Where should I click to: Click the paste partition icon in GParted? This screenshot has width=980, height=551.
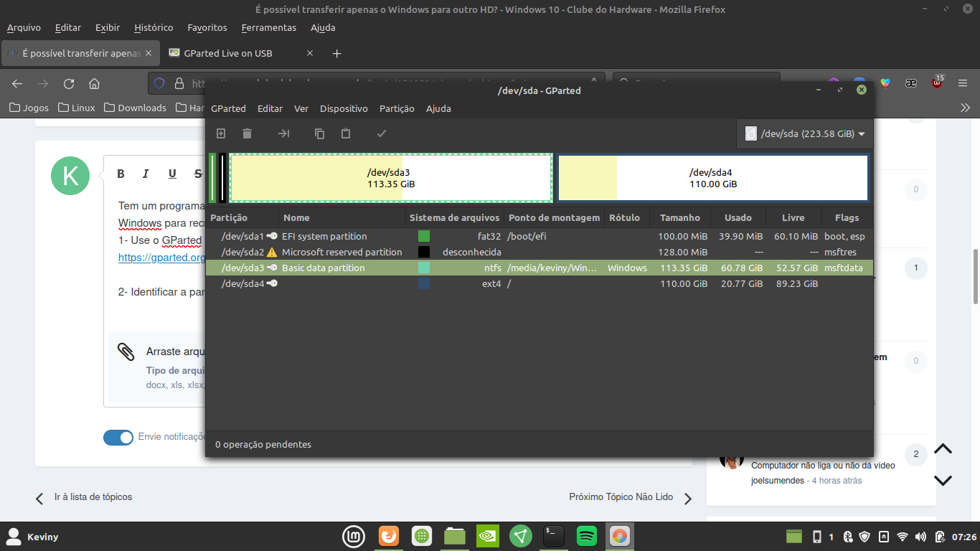coord(346,133)
